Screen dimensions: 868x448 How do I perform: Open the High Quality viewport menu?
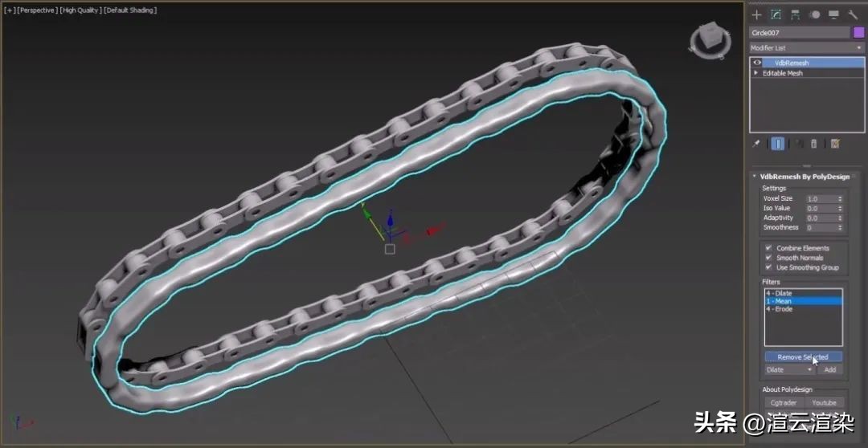tap(81, 10)
